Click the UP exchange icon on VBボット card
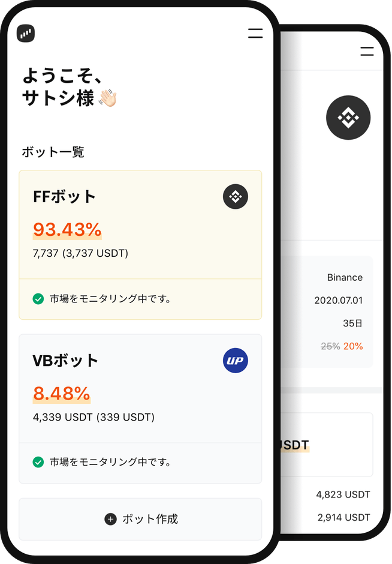 pyautogui.click(x=236, y=361)
